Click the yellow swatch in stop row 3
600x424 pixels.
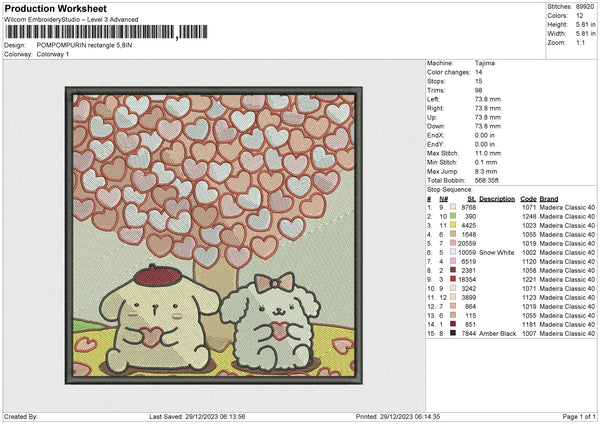(453, 225)
